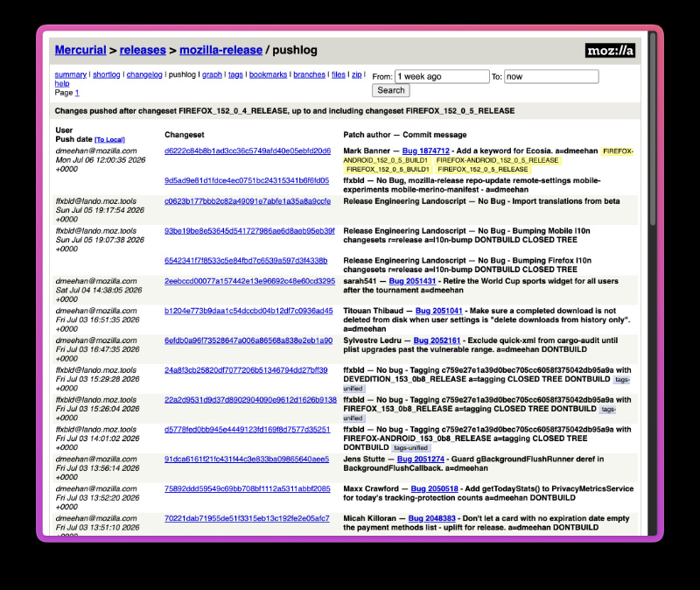700x590 pixels.
Task: Open changeset d6222c84b8b1 link
Action: tap(248, 151)
